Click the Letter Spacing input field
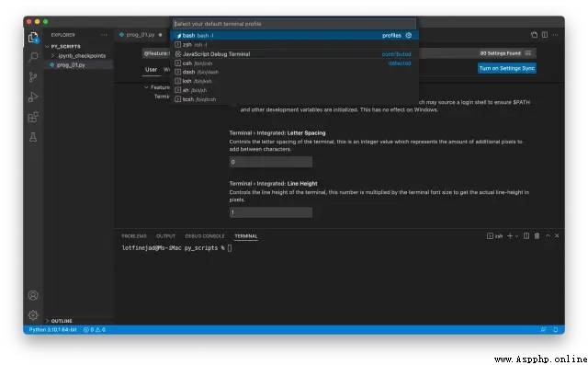The width and height of the screenshot is (588, 365). pos(271,162)
